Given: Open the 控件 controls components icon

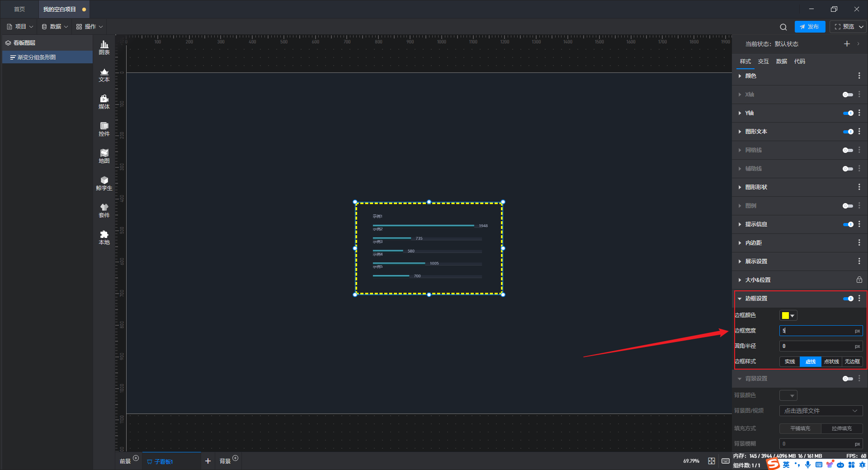Looking at the screenshot, I should tap(104, 129).
